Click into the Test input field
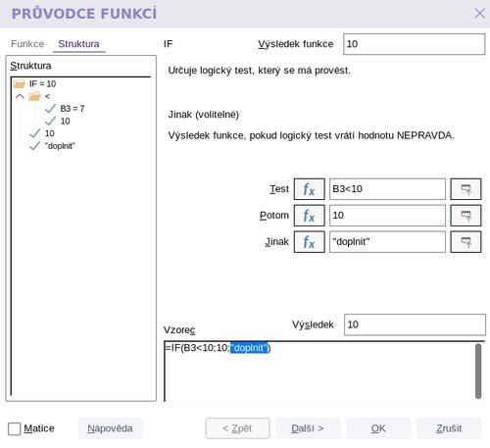Viewport: 490px width, 448px height. pos(387,189)
